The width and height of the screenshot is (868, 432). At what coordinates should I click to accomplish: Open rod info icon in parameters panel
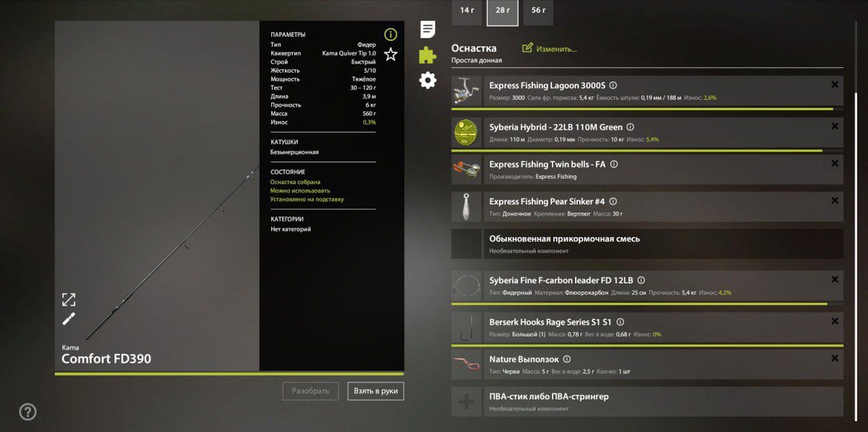[x=391, y=35]
